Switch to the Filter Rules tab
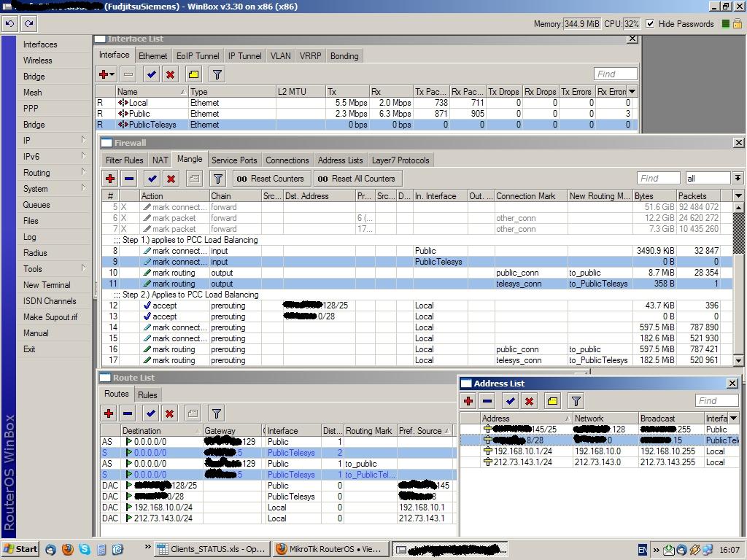747x560 pixels. pyautogui.click(x=124, y=160)
